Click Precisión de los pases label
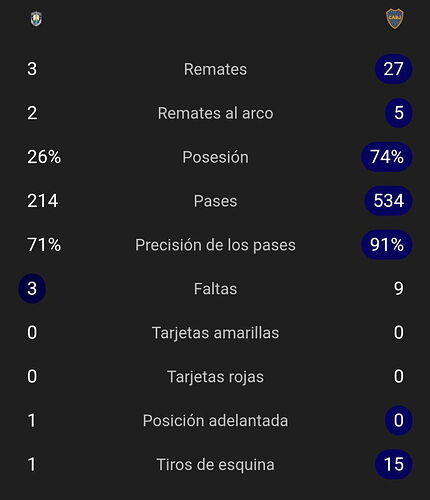 tap(215, 245)
